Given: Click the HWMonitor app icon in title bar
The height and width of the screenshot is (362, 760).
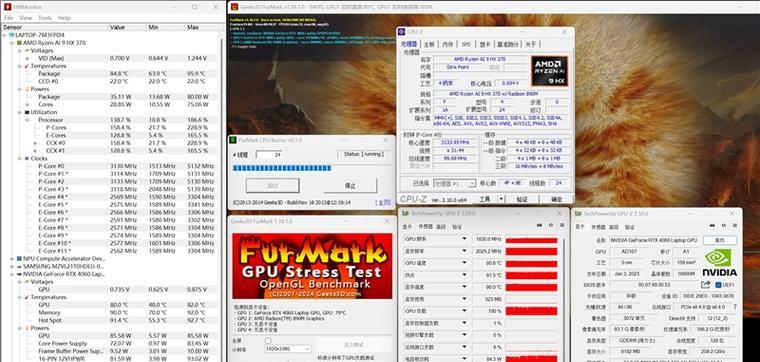Looking at the screenshot, I should pos(8,7).
